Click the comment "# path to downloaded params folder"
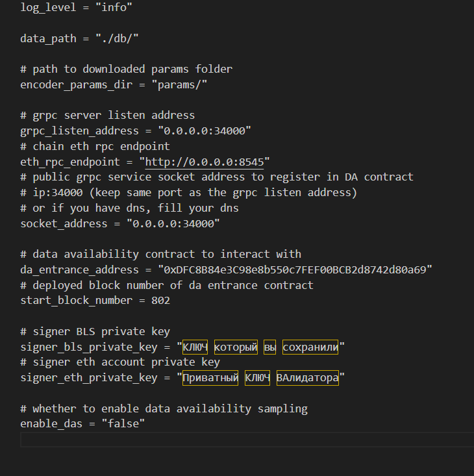Screen dimensions: 474x476 click(x=126, y=69)
